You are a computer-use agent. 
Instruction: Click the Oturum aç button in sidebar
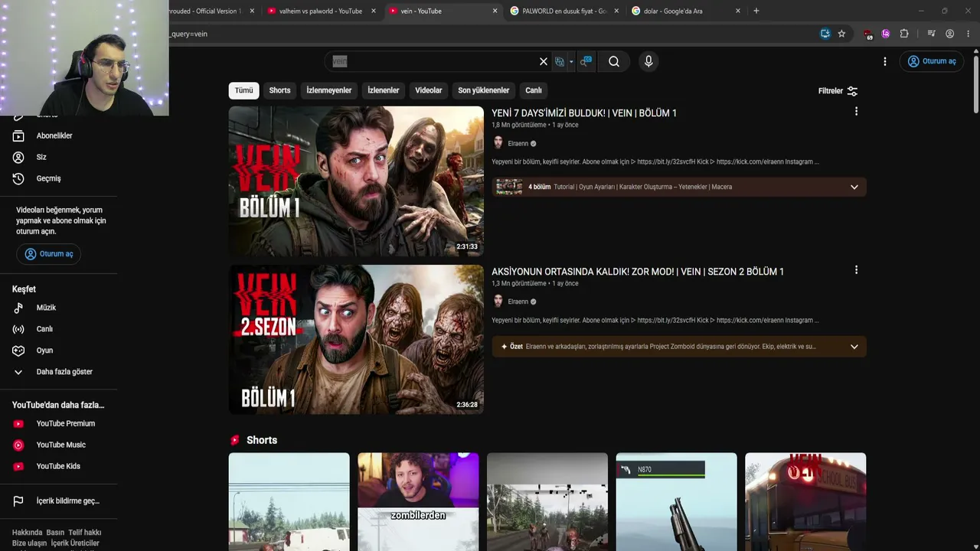(x=49, y=254)
